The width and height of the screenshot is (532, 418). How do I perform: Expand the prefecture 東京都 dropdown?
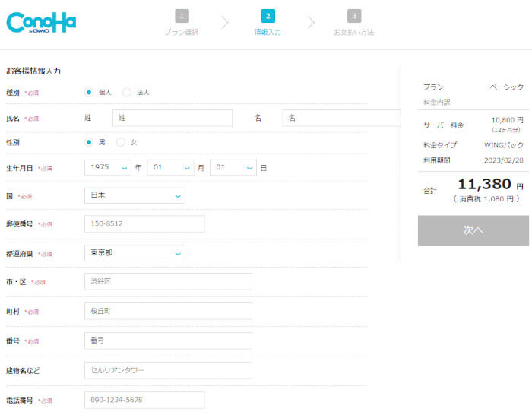135,253
